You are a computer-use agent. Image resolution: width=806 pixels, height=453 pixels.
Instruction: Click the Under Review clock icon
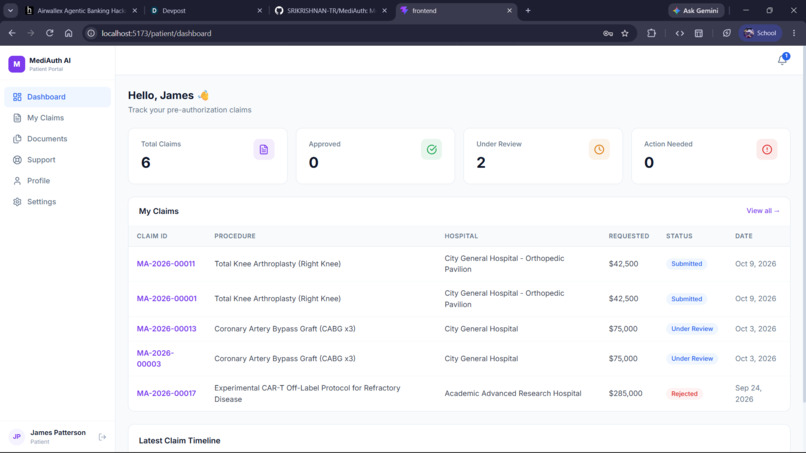(x=599, y=150)
